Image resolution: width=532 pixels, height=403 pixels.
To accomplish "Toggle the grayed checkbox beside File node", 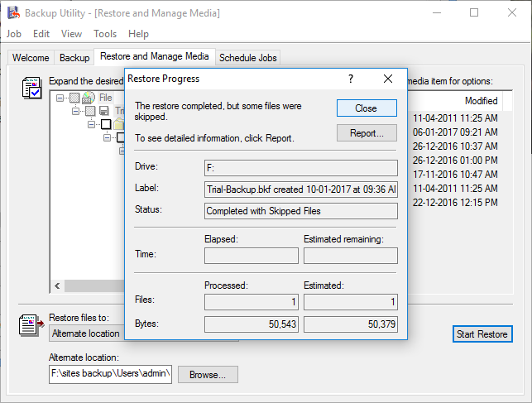I will click(74, 98).
